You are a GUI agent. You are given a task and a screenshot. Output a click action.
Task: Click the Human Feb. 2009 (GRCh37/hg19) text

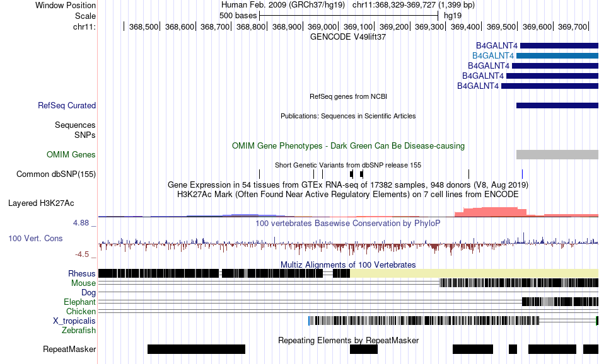[x=283, y=5]
